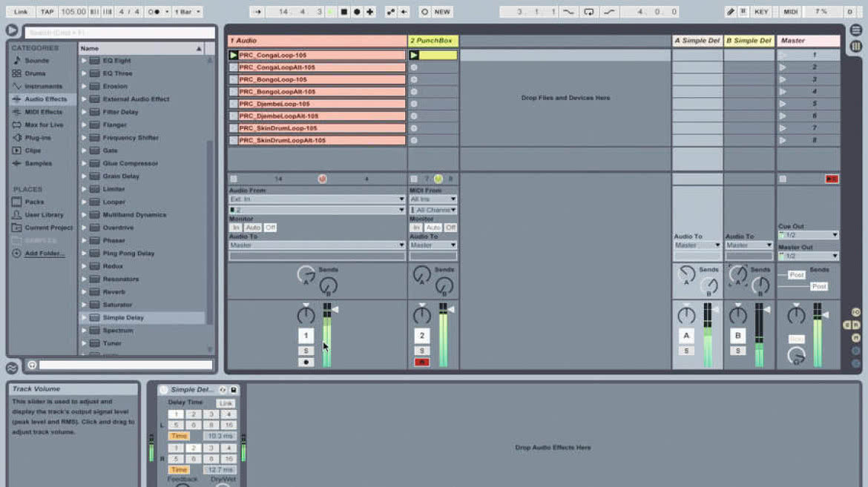Open the Audio From Ext. In dropdown
This screenshot has width=868, height=487.
(x=317, y=199)
